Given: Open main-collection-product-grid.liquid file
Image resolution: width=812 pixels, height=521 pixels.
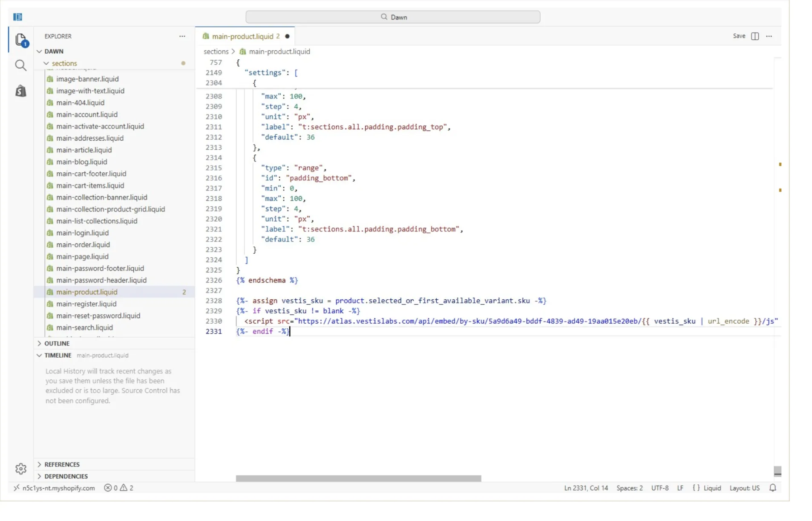Looking at the screenshot, I should coord(110,209).
